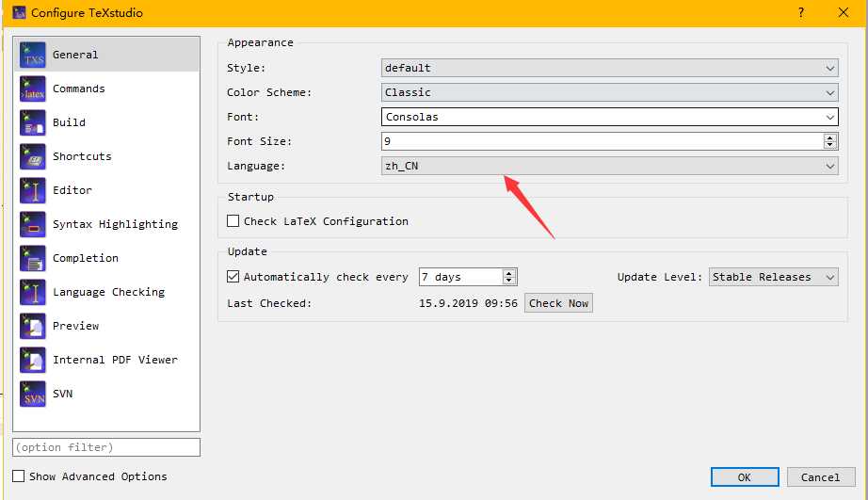Open the SVN section label
868x500 pixels.
[62, 394]
